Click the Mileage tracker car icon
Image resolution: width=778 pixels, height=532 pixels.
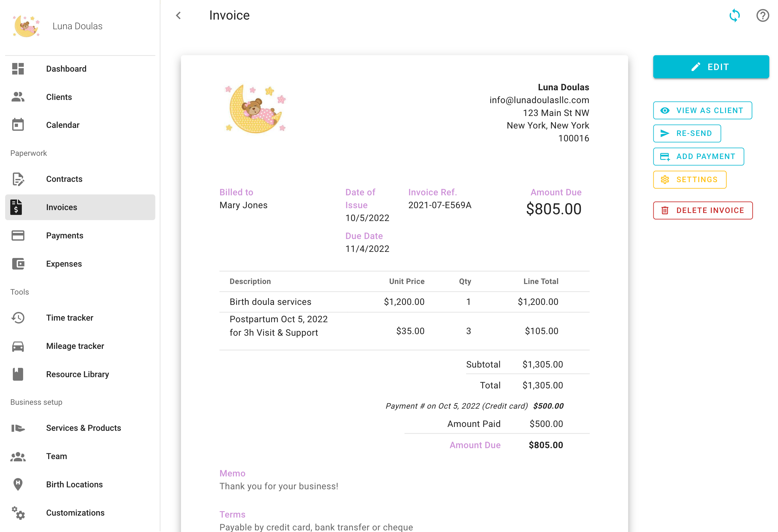coord(18,346)
